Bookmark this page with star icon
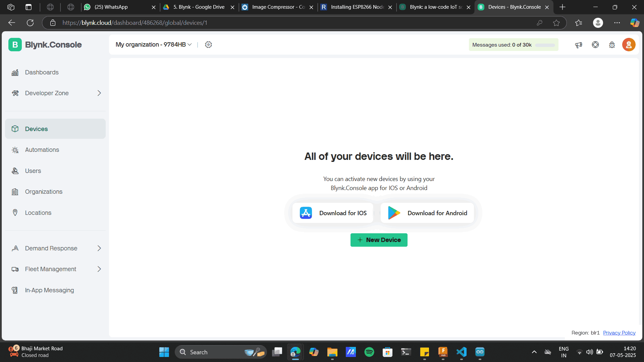Image resolution: width=644 pixels, height=362 pixels. tap(556, 23)
